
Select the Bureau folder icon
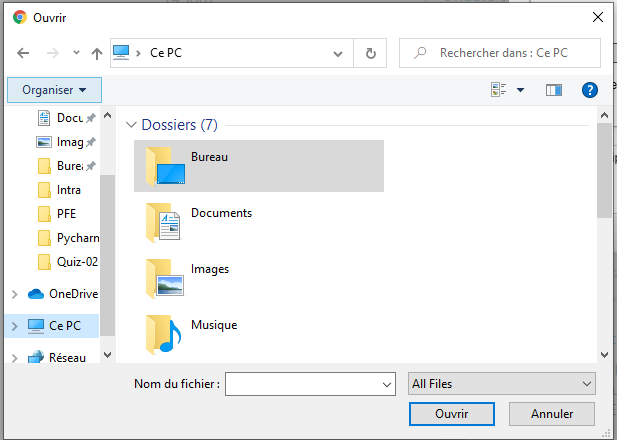(x=165, y=166)
